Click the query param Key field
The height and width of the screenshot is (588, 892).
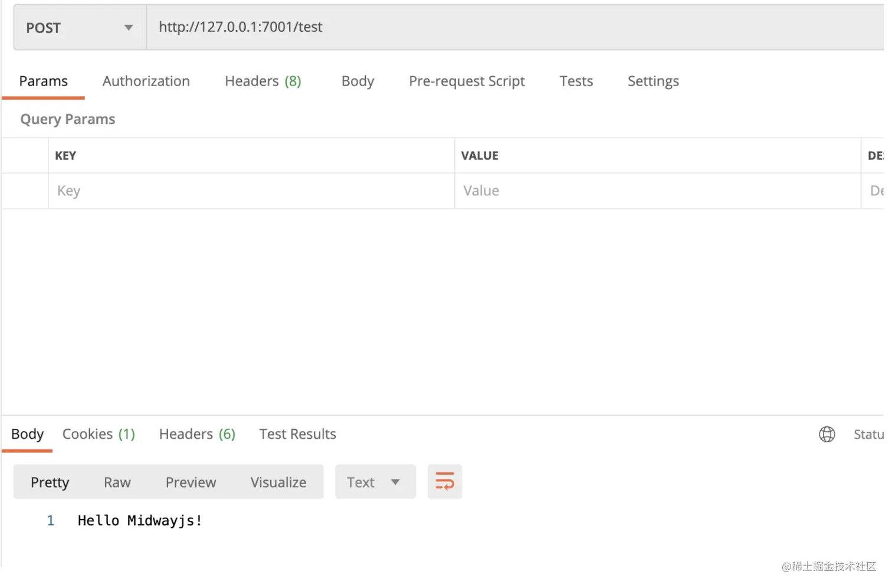(251, 191)
